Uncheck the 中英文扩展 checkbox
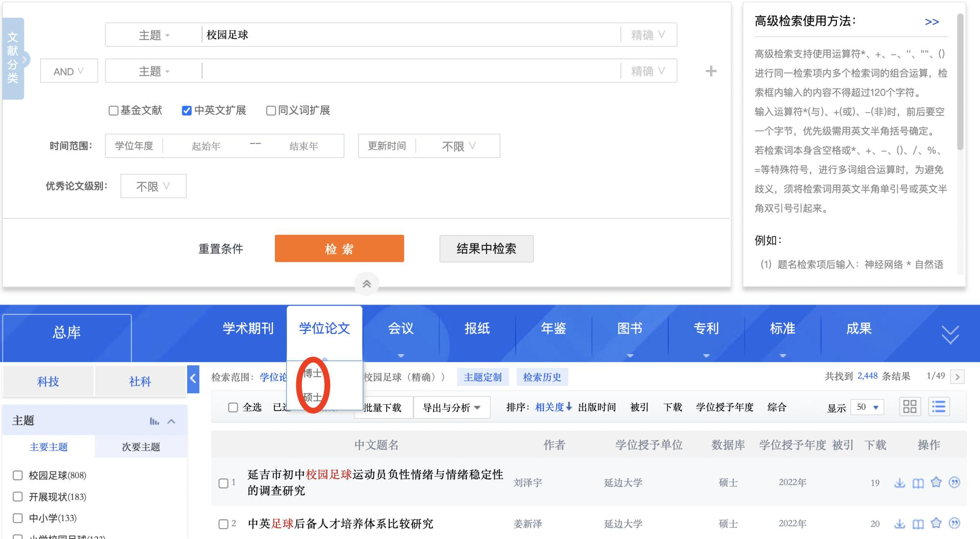Viewport: 980px width, 539px height. coord(187,110)
